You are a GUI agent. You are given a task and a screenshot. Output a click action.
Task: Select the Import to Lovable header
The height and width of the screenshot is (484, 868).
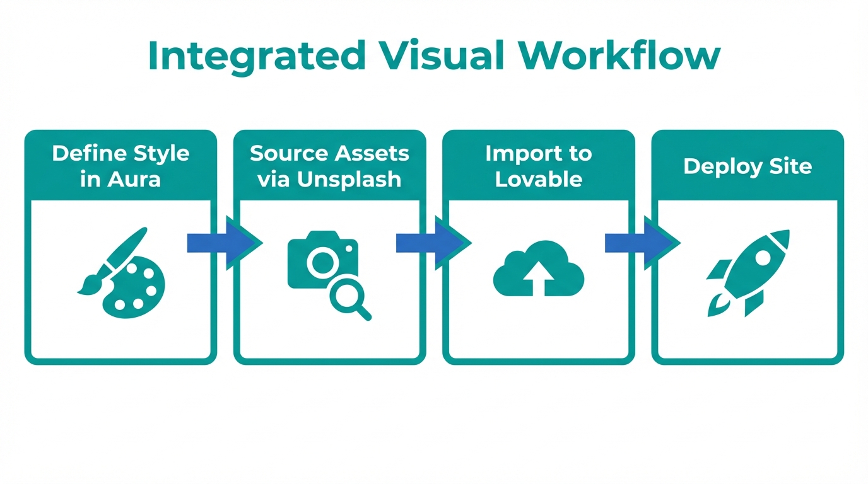(538, 166)
